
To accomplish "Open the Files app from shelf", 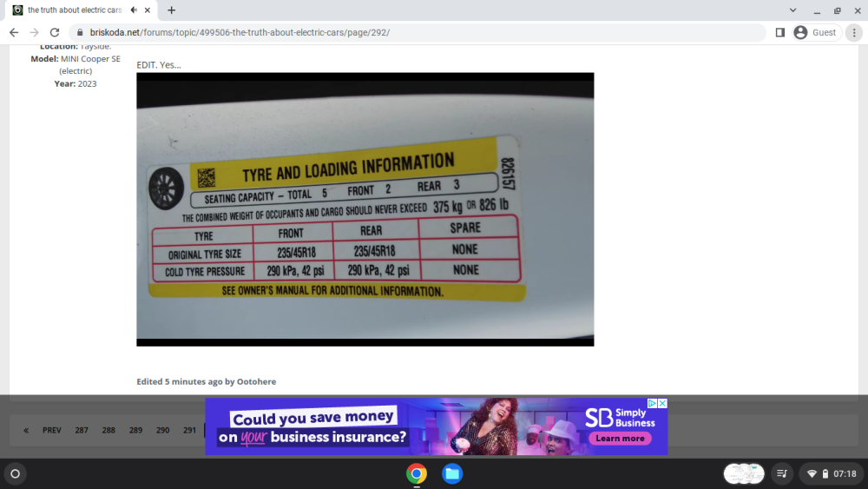I will click(452, 474).
